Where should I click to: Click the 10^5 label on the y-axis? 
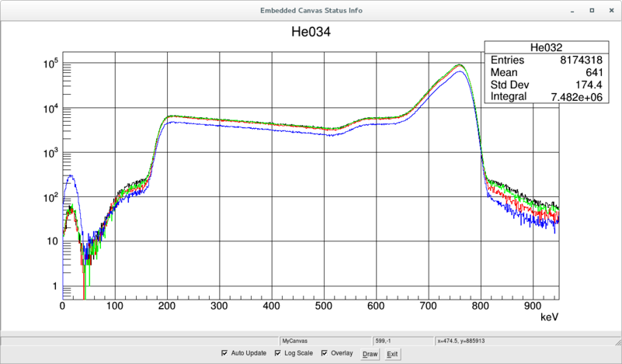[52, 64]
